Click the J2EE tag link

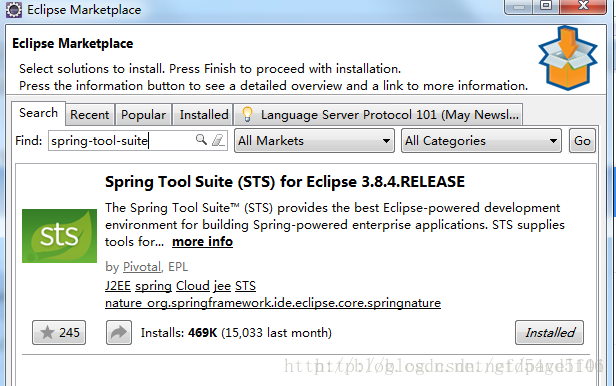[x=117, y=285]
